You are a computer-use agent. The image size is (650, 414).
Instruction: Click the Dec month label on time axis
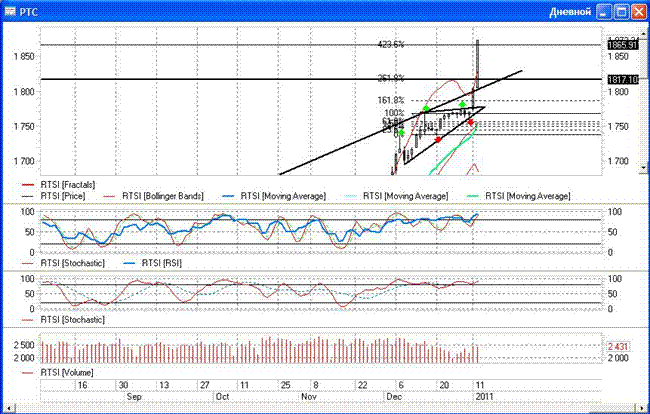(x=394, y=397)
